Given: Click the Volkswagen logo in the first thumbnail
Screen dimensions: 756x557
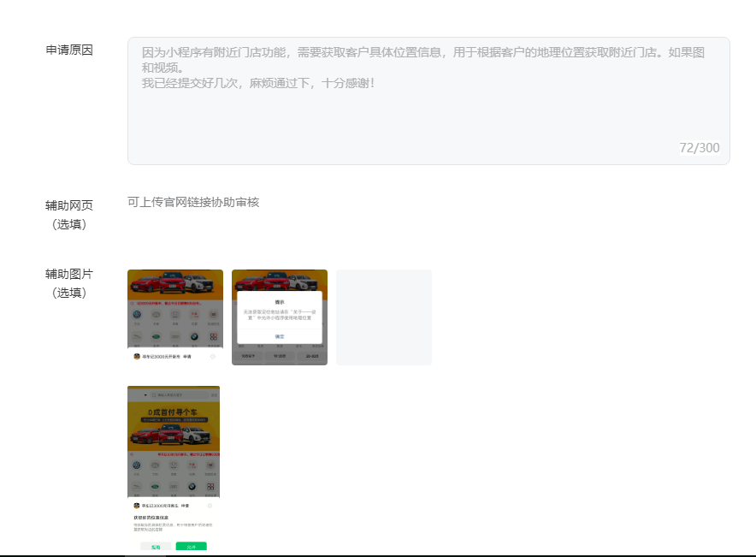Looking at the screenshot, I should [137, 315].
